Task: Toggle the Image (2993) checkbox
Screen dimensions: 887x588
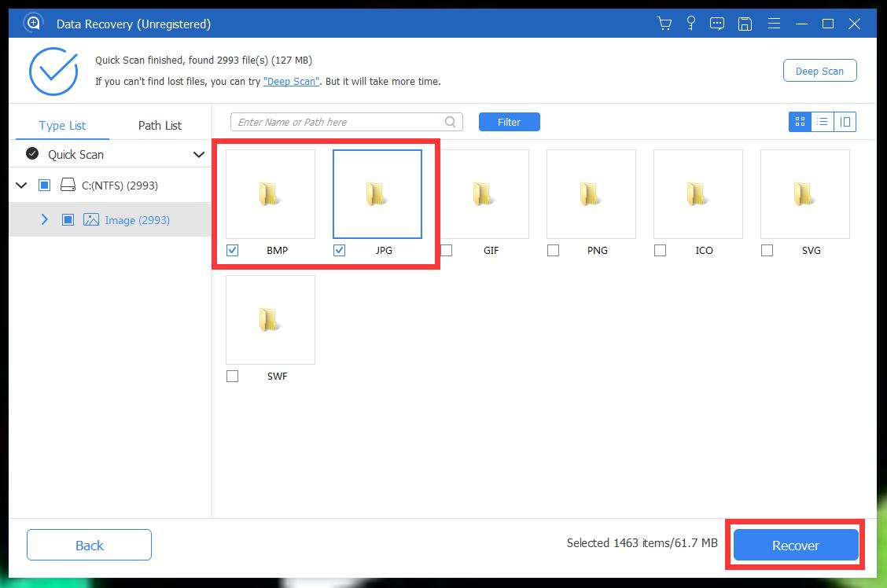Action: tap(68, 219)
